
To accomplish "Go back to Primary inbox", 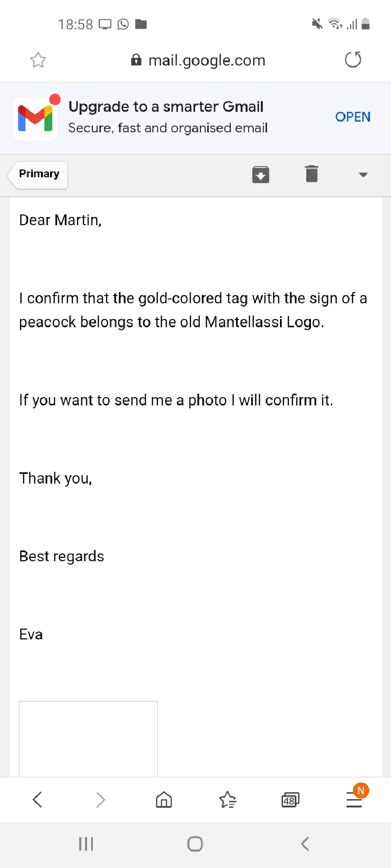I will point(38,174).
